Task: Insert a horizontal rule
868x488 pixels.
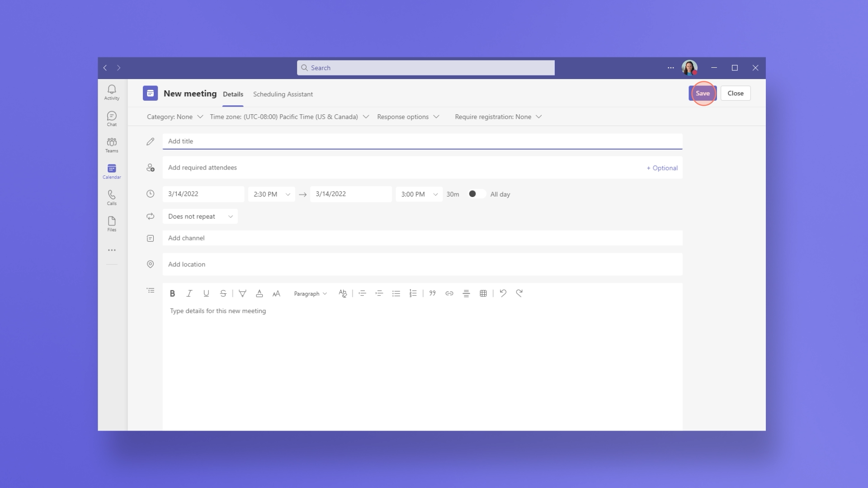Action: pos(466,293)
